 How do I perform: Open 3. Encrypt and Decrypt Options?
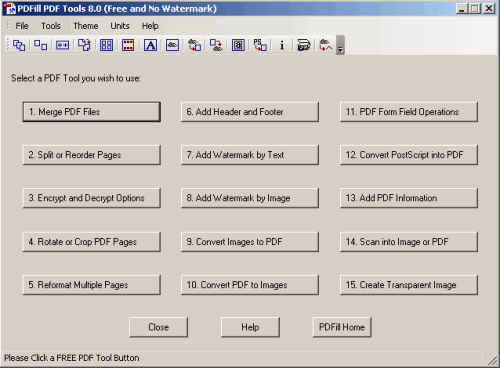coord(92,198)
